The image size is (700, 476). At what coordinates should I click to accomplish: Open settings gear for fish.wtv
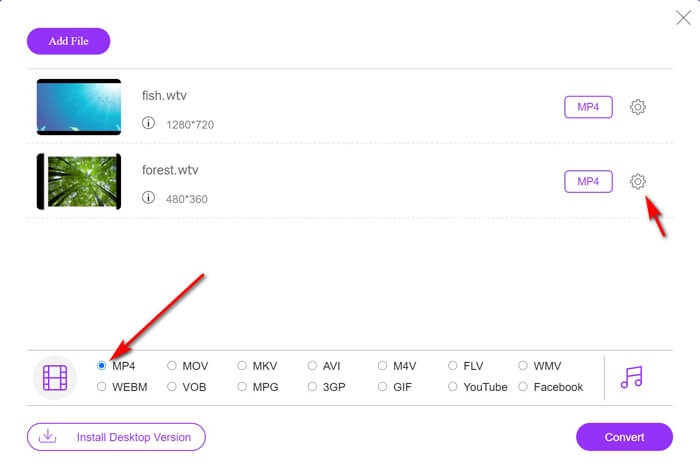pyautogui.click(x=638, y=107)
